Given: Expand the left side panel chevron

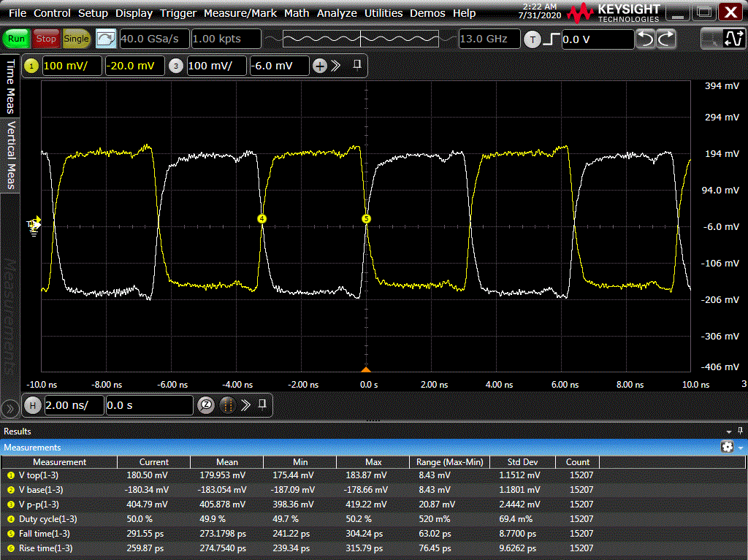Looking at the screenshot, I should pos(9,409).
